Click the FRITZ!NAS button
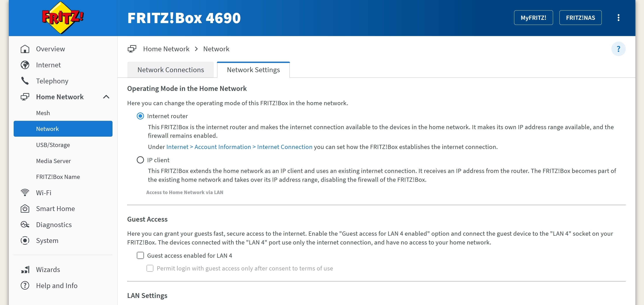 [580, 17]
